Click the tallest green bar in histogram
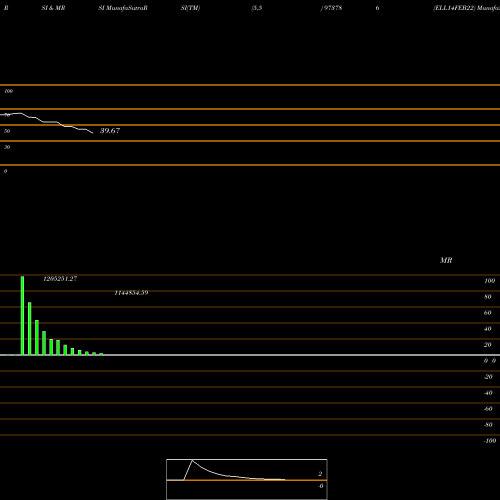The height and width of the screenshot is (500, 500). [22, 315]
